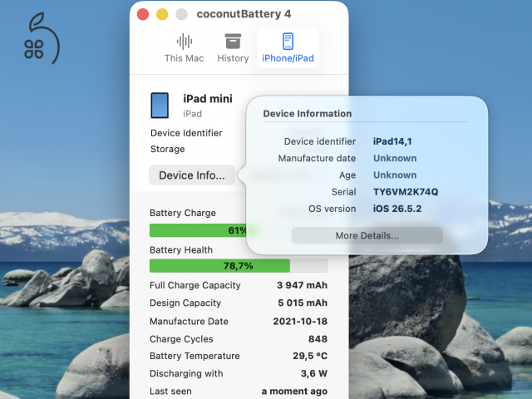Click the This Mac waveform icon
532x399 pixels.
click(185, 42)
